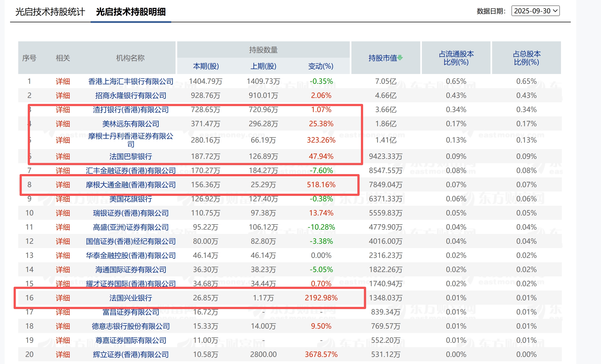
Task: Sort by 占总股本比例(%) header
Action: 526,58
